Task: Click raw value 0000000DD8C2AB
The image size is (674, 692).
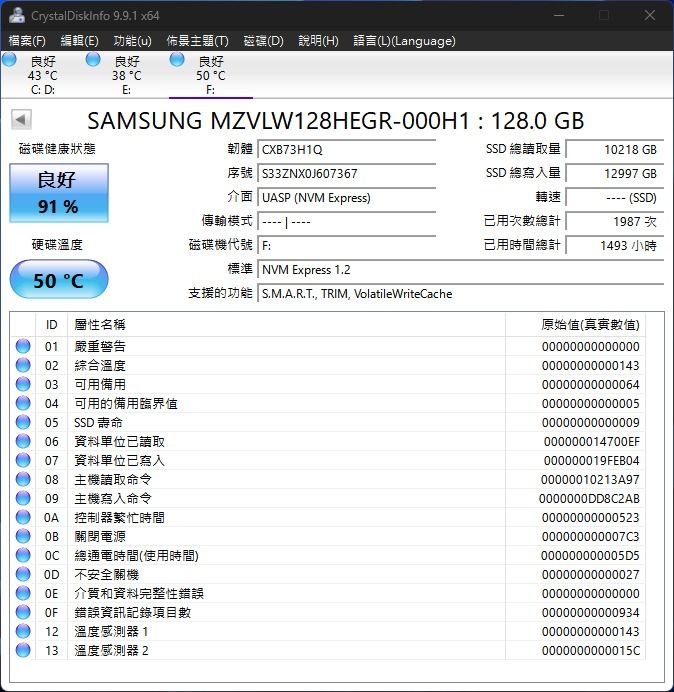Action: (589, 498)
